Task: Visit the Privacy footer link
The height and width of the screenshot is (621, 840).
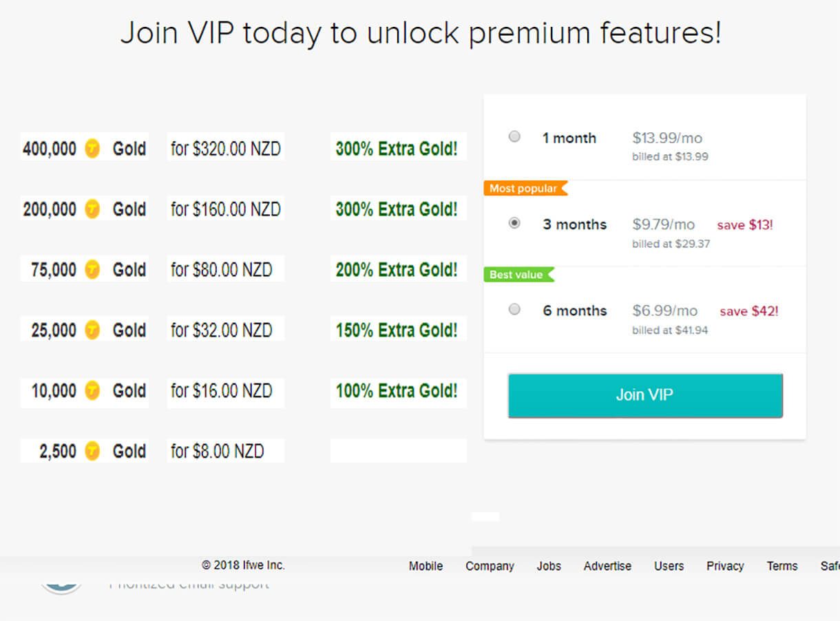Action: pyautogui.click(x=725, y=566)
